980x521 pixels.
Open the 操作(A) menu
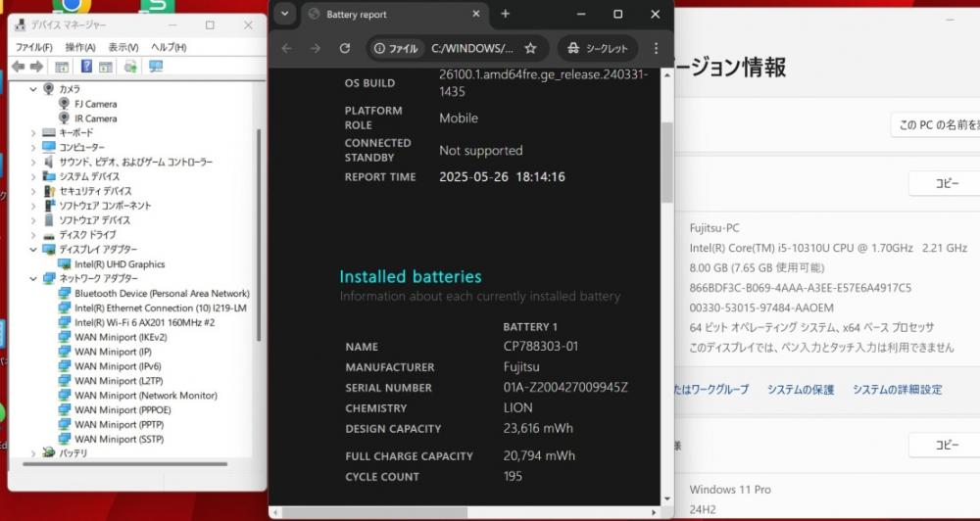(x=80, y=47)
